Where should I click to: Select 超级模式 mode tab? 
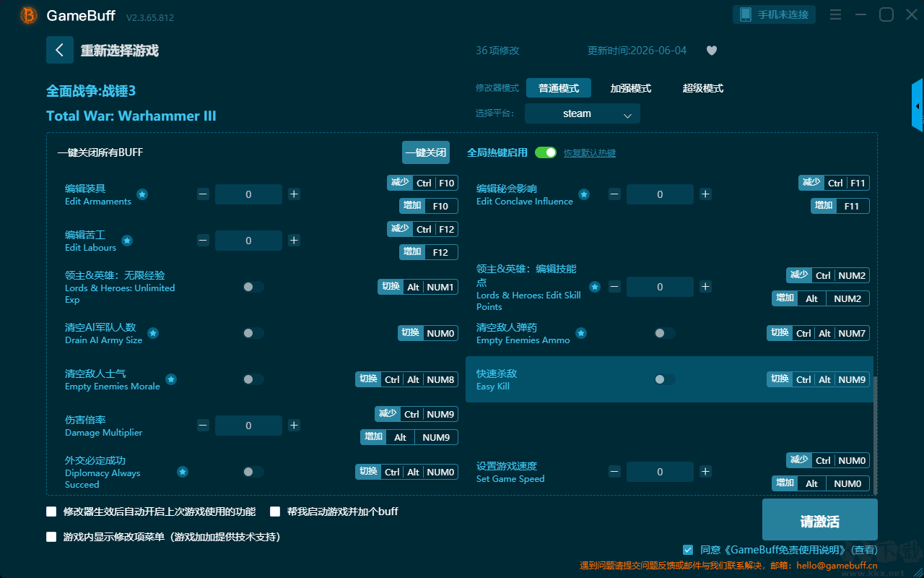[x=703, y=88]
